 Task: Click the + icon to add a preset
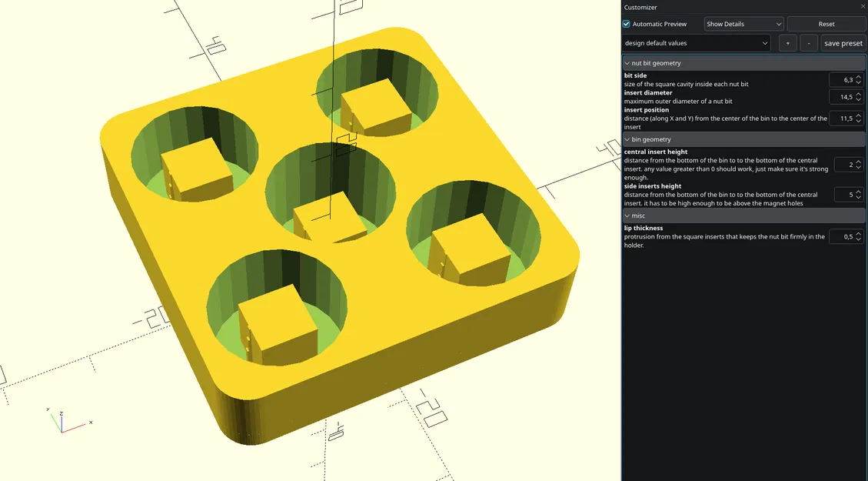pos(787,42)
